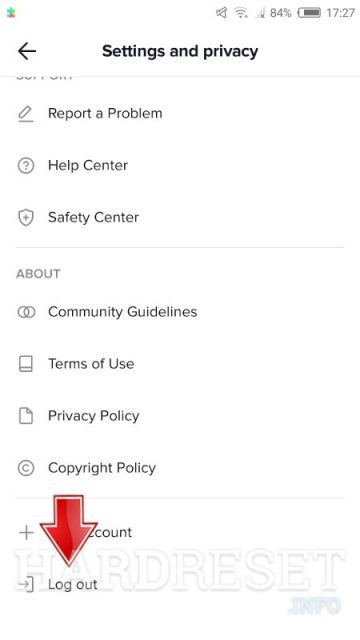Screen dimensions: 360x640
Task: Tap the question mark Help Center icon
Action: click(26, 166)
